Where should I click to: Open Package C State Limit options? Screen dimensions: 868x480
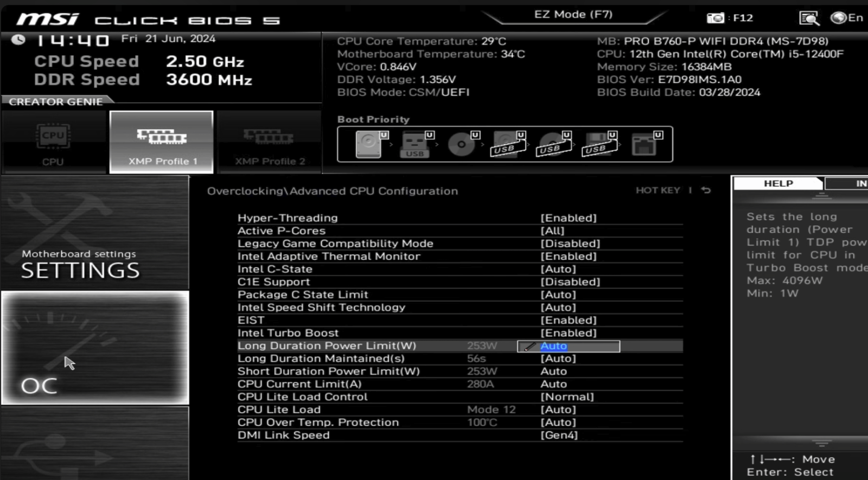(x=460, y=295)
